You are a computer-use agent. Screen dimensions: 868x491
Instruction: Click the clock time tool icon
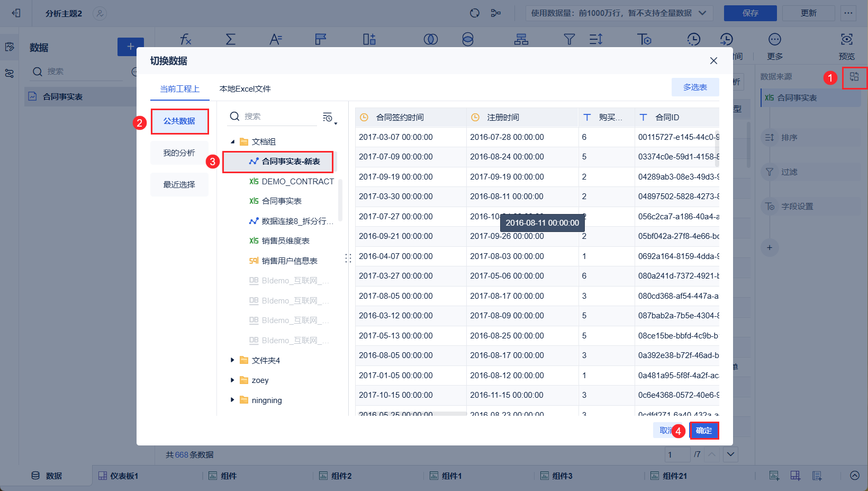coord(693,39)
